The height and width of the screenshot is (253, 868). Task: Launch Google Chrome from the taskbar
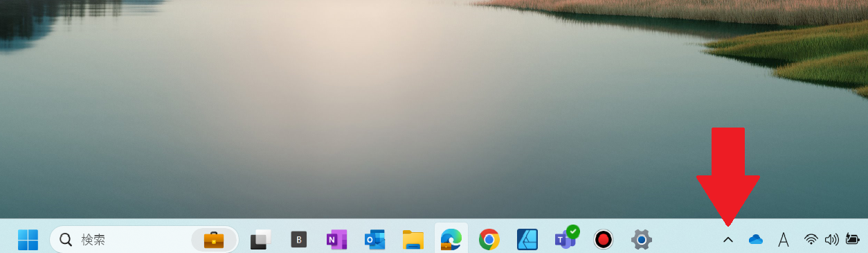point(489,240)
